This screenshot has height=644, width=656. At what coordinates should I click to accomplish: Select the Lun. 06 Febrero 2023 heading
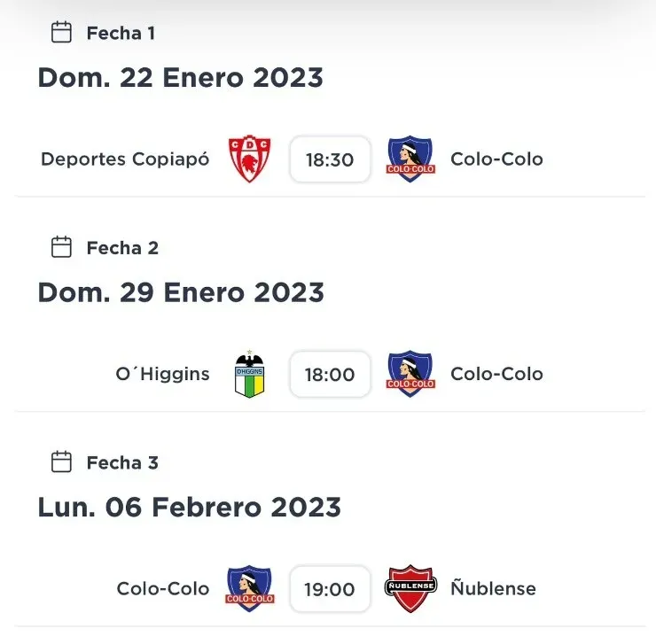189,508
